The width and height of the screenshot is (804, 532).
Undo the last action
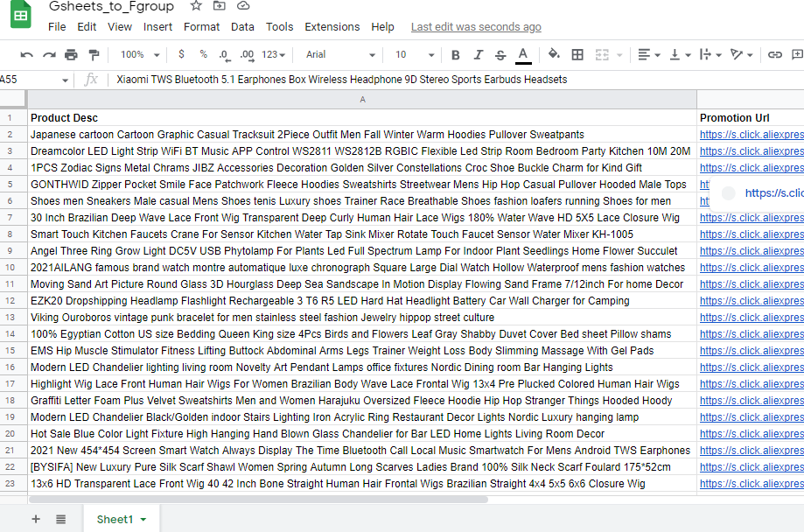pyautogui.click(x=26, y=54)
